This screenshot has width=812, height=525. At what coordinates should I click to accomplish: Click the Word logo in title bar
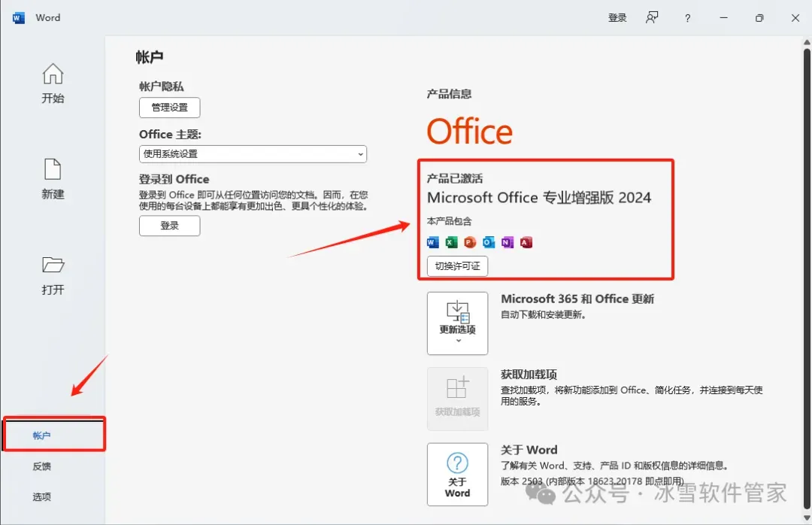click(19, 17)
